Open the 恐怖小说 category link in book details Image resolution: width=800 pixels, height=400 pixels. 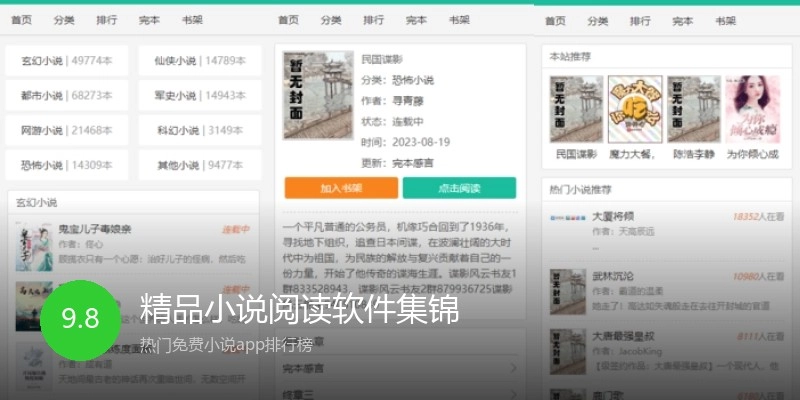coord(413,80)
